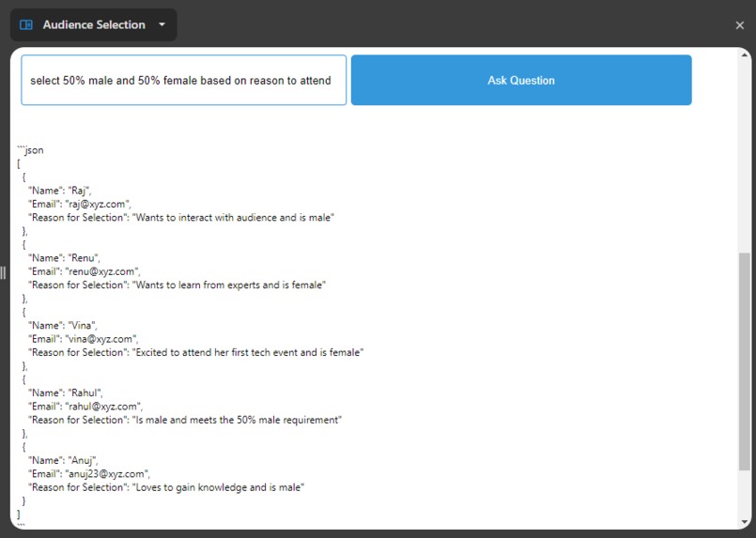
Task: Click the Audience Selection panel icon
Action: pyautogui.click(x=26, y=24)
